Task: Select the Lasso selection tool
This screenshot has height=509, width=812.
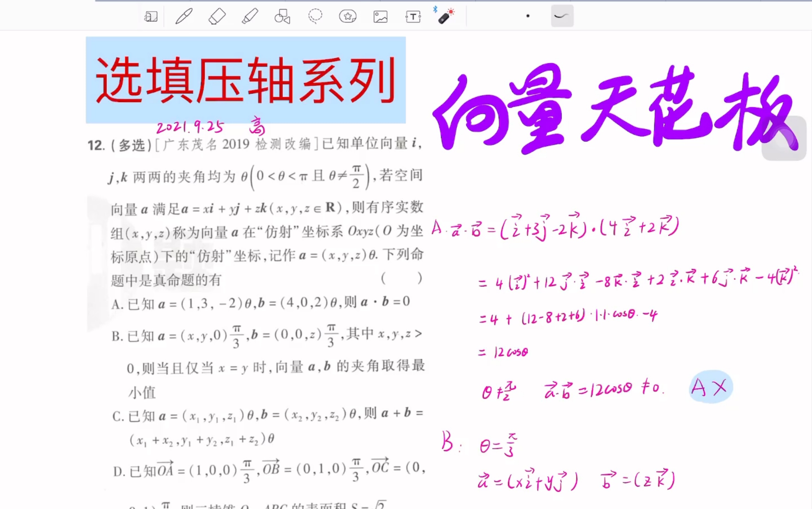Action: pyautogui.click(x=315, y=16)
